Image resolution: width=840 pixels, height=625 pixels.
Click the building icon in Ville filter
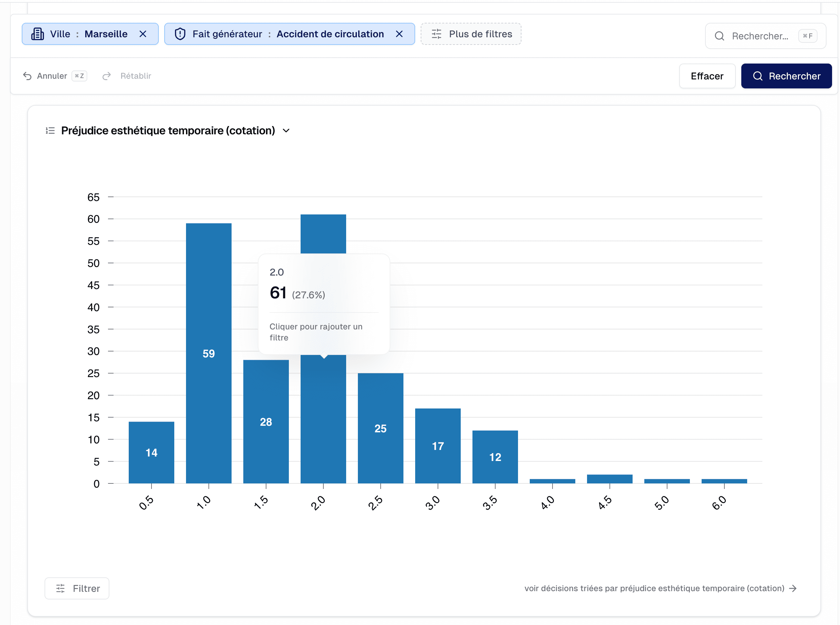coord(37,34)
